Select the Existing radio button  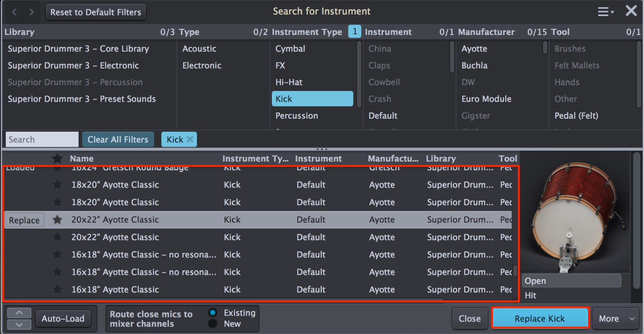click(213, 312)
